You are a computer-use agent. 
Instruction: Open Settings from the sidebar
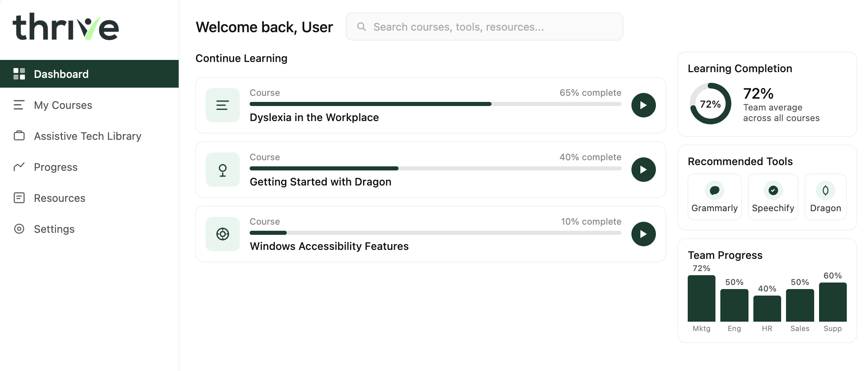pos(54,229)
